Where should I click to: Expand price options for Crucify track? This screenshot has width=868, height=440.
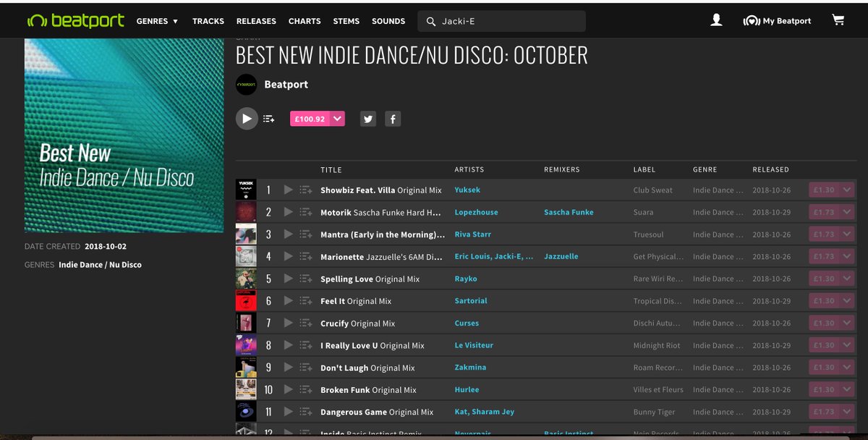tap(847, 323)
